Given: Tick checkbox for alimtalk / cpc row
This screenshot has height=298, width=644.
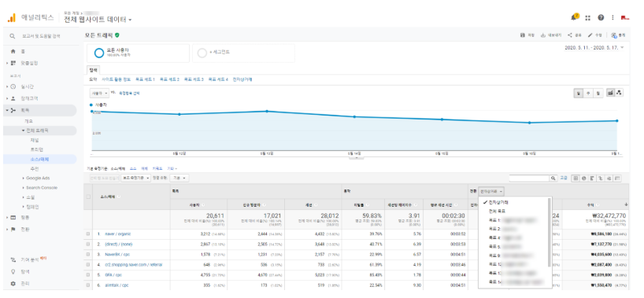Looking at the screenshot, I should click(88, 285).
